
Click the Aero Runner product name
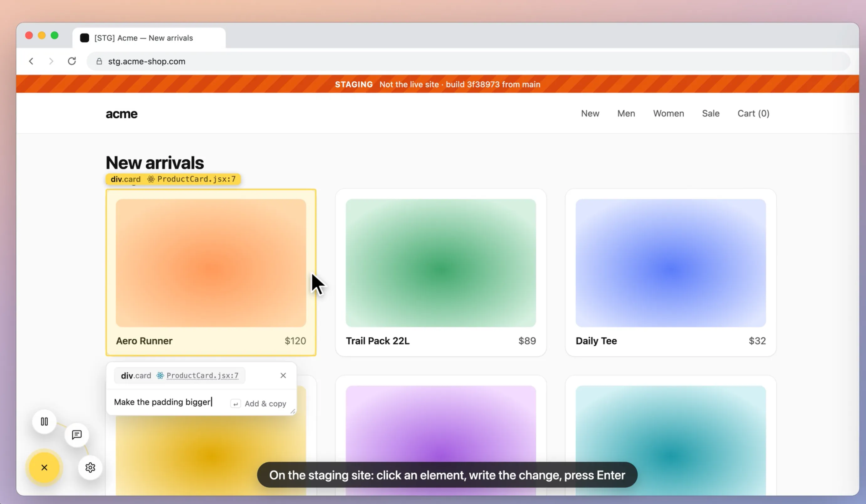[144, 341]
